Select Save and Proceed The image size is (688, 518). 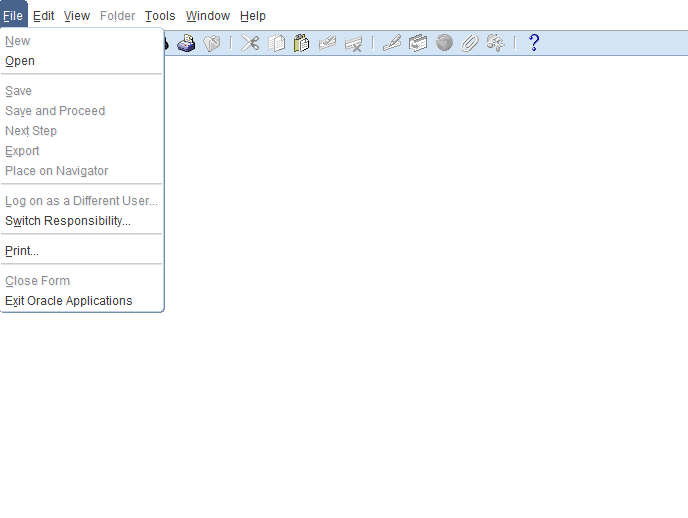point(82,111)
